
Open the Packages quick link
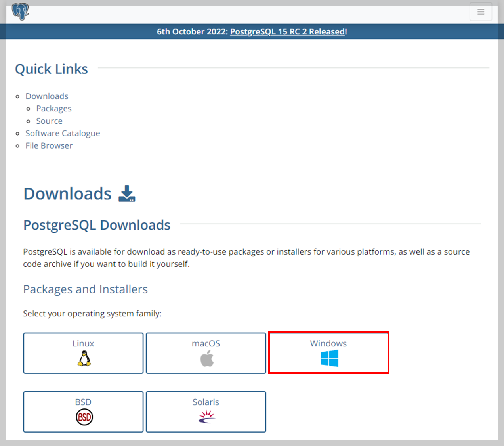pyautogui.click(x=54, y=109)
